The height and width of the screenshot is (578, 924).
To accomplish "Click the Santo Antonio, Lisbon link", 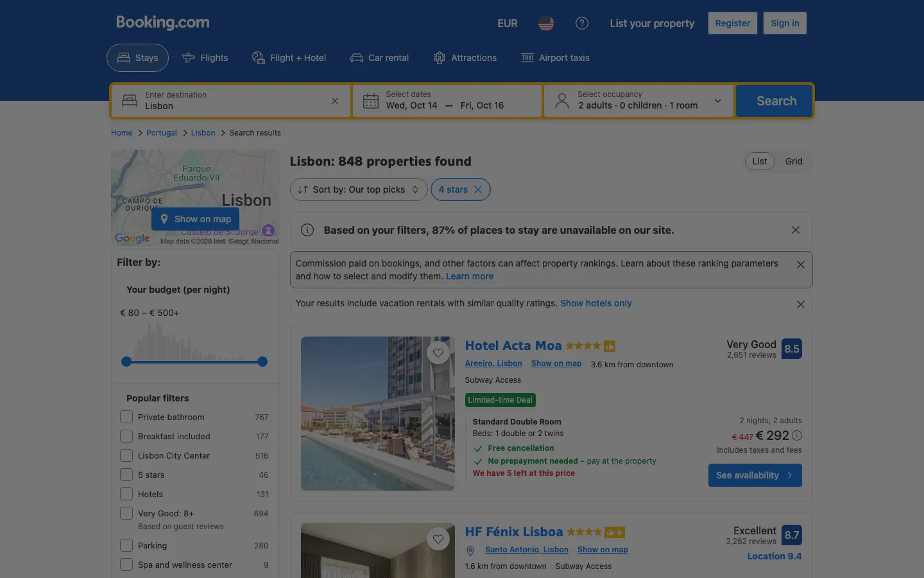I will (x=527, y=550).
